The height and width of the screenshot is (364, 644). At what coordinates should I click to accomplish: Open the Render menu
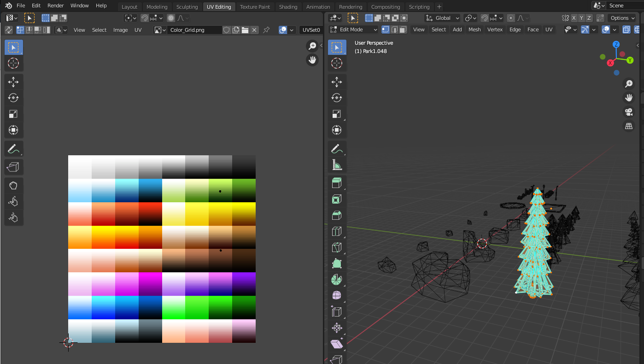56,6
